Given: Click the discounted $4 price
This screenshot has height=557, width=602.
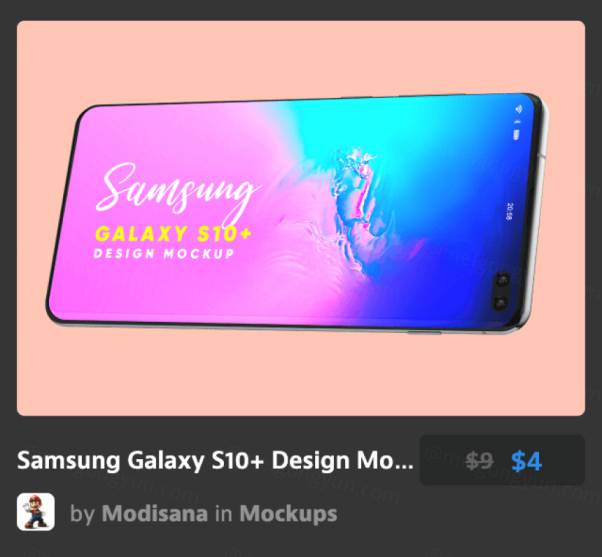Looking at the screenshot, I should [x=526, y=461].
